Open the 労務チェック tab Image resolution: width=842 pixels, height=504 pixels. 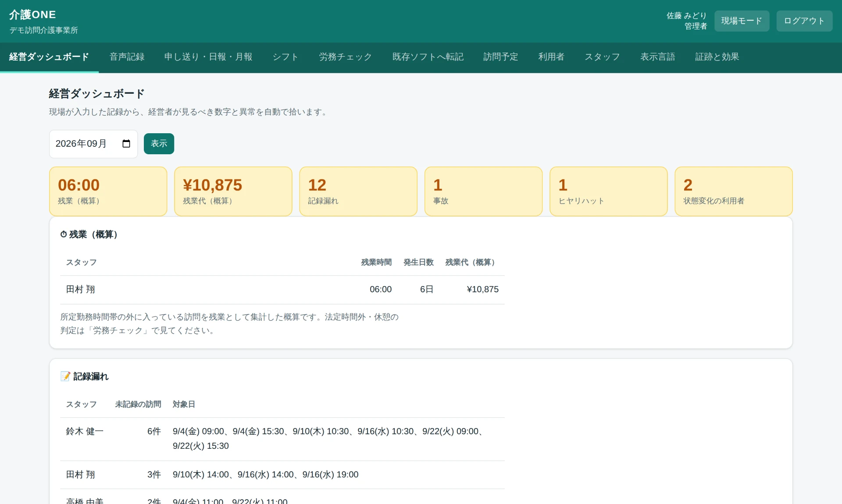pyautogui.click(x=346, y=57)
